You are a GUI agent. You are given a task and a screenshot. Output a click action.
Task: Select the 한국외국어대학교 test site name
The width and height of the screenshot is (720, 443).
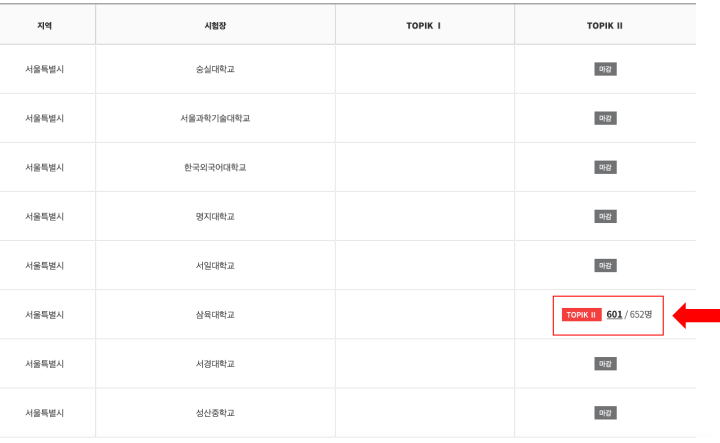(215, 167)
